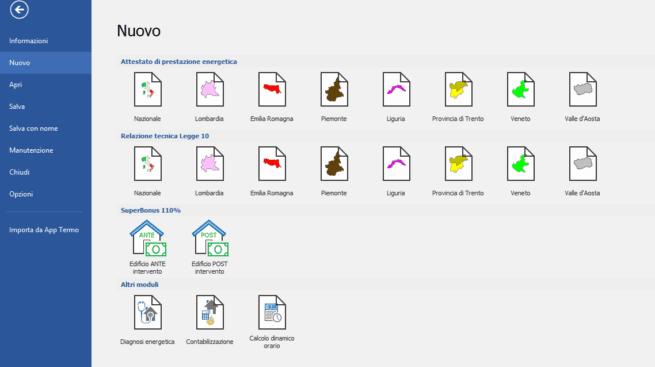Open Diagnosi energetica module
The image size is (655, 367).
(147, 320)
